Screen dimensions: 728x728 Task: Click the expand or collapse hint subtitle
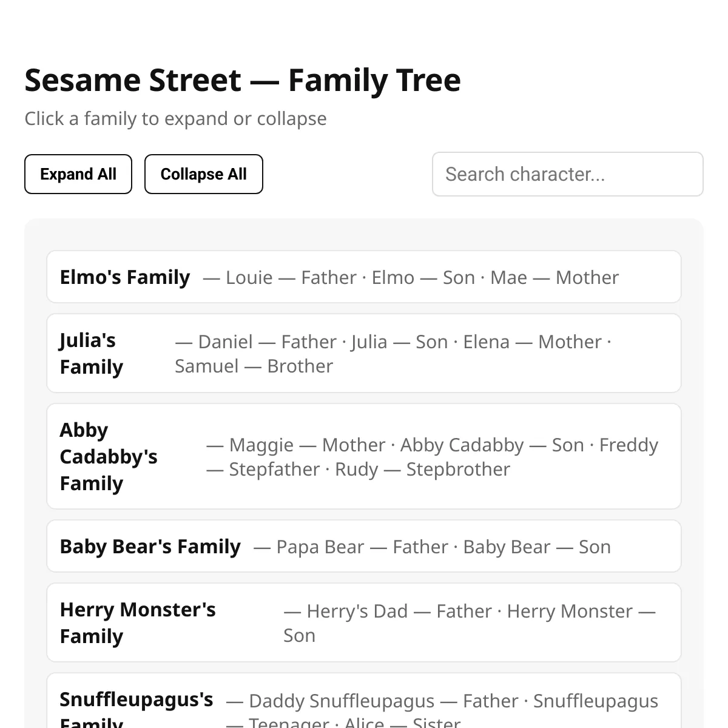(x=175, y=119)
